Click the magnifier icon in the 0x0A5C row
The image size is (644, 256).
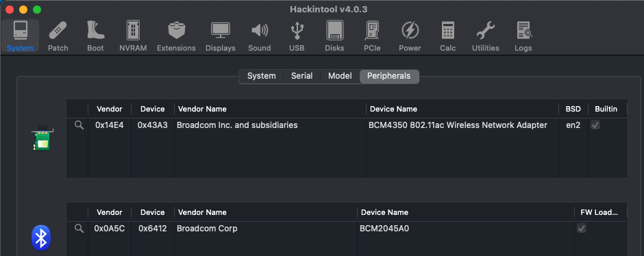pos(79,229)
